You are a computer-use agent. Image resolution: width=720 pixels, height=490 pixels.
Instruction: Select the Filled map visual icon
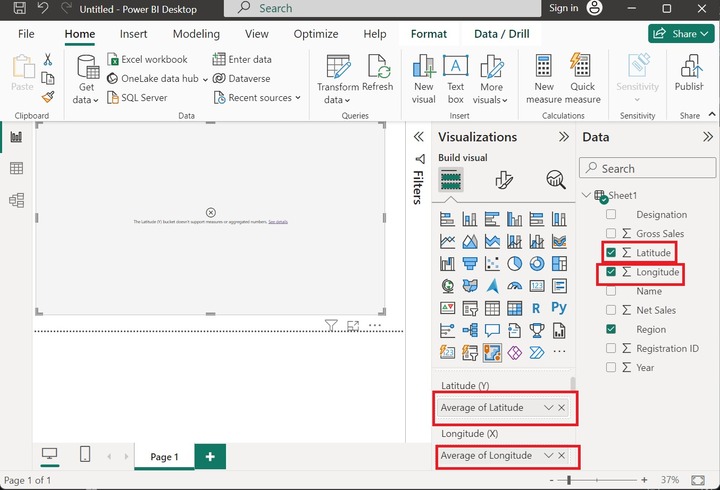(470, 286)
